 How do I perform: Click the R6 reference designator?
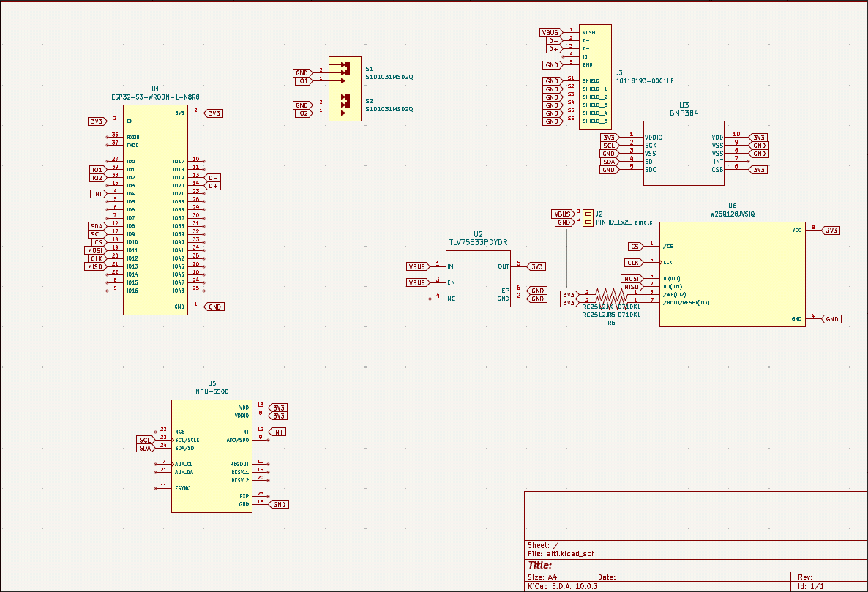(611, 323)
